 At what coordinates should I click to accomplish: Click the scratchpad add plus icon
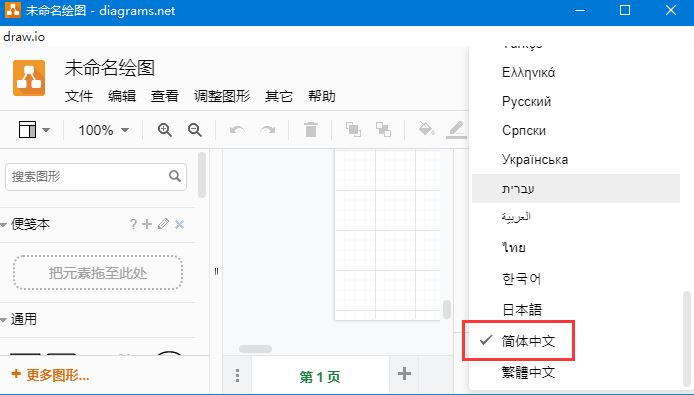click(x=147, y=224)
